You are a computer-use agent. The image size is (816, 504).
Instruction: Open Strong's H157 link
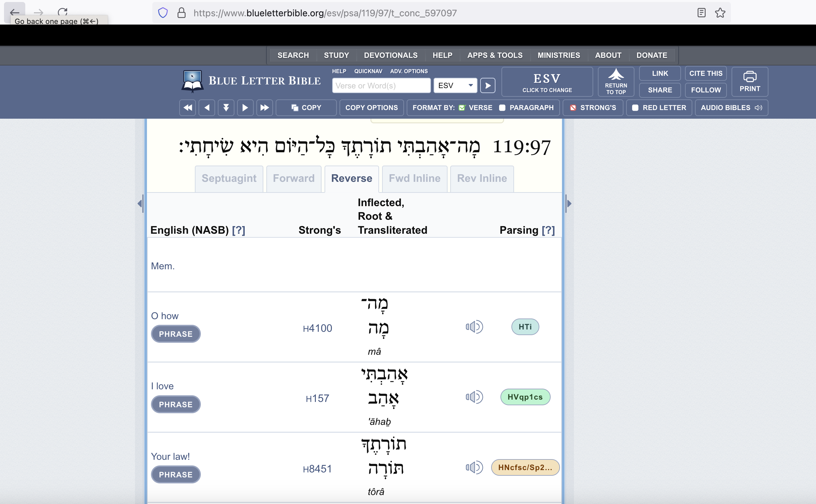tap(317, 399)
